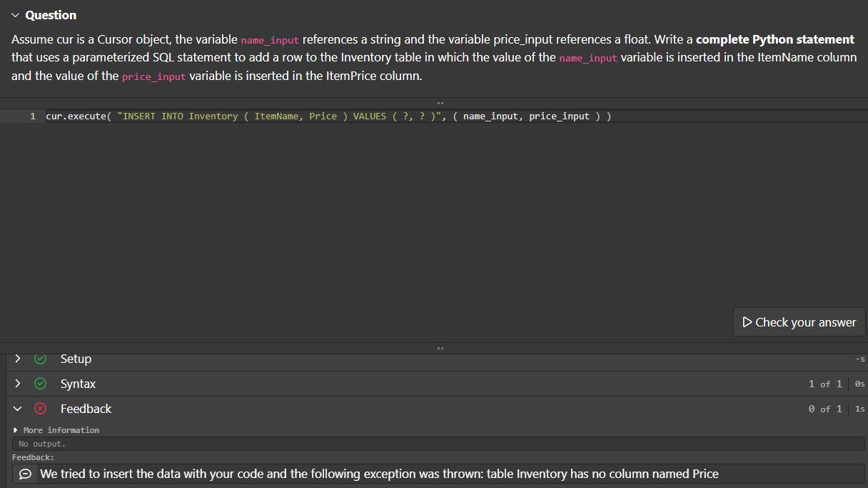Image resolution: width=868 pixels, height=488 pixels.
Task: Click the green checkmark beside Setup
Action: [x=40, y=359]
